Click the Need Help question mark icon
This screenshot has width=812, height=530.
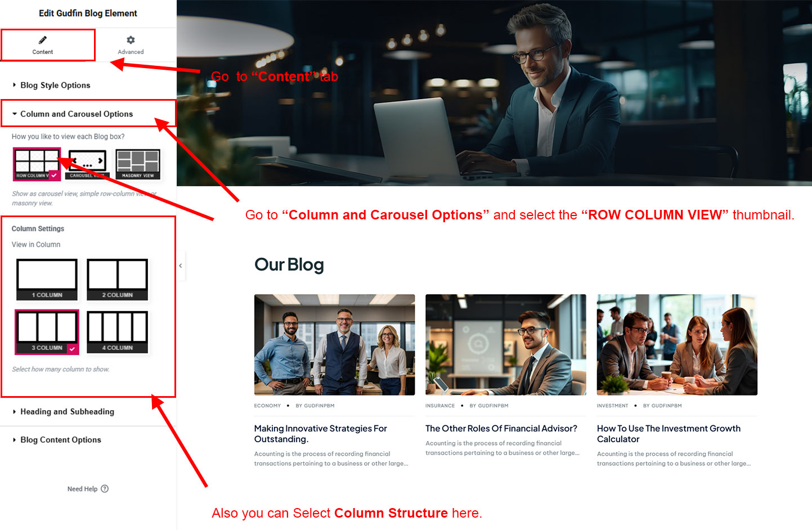(x=105, y=489)
